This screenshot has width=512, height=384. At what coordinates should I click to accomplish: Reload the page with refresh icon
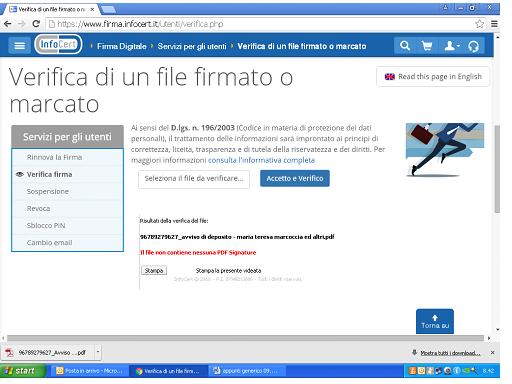[36, 24]
